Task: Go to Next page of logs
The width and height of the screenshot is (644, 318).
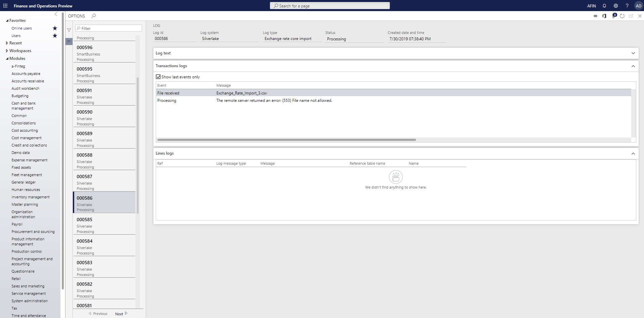Action: 121,314
